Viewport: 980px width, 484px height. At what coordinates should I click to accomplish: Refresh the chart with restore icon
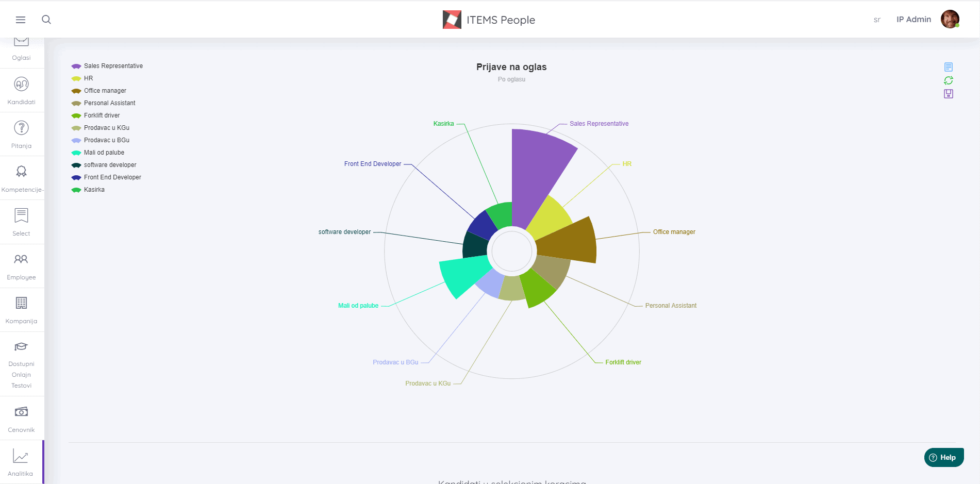pos(949,80)
